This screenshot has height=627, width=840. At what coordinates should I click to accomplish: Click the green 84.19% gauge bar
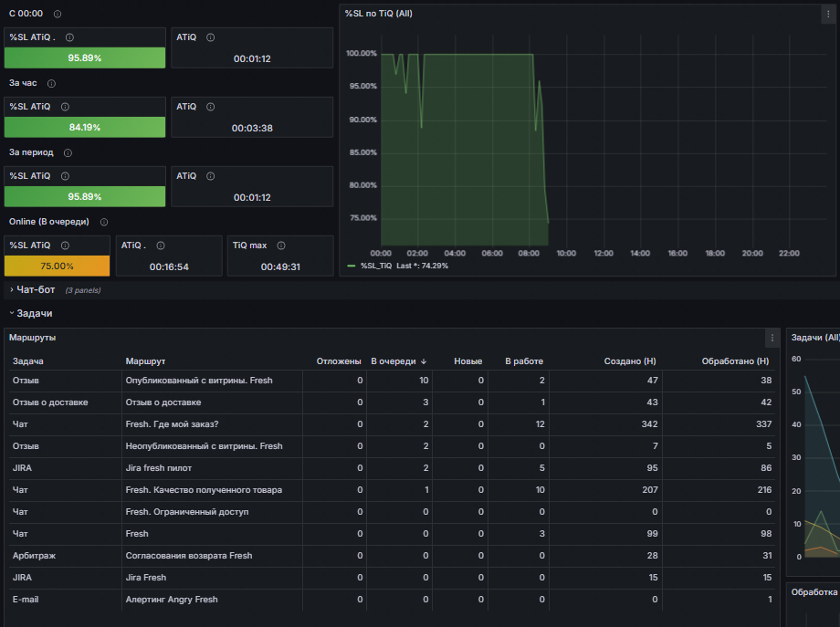click(85, 128)
